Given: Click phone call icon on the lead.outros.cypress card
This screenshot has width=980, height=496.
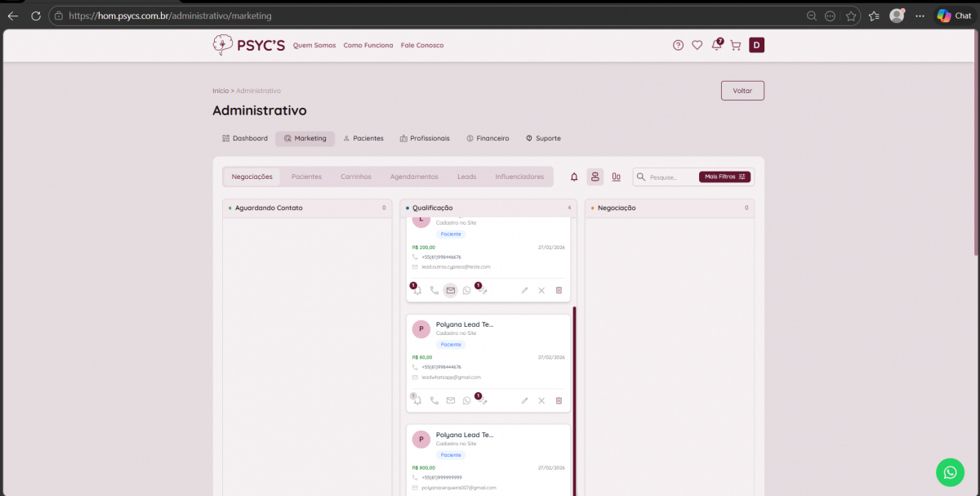Looking at the screenshot, I should coord(434,290).
